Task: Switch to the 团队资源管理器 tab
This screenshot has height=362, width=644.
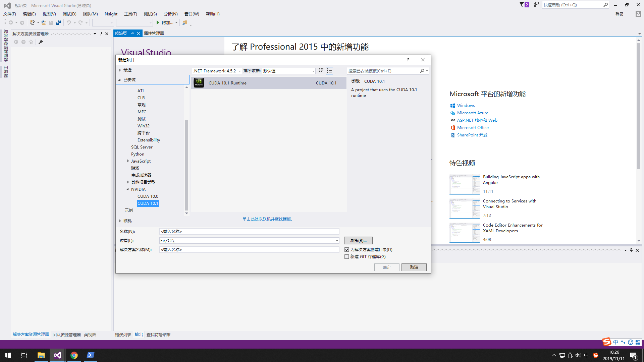Action: [67, 335]
